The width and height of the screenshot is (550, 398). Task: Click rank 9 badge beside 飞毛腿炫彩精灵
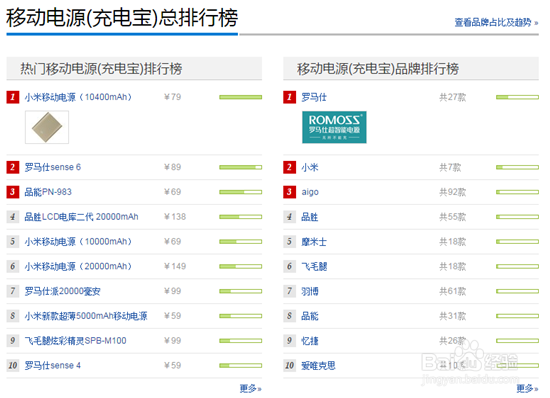pyautogui.click(x=13, y=341)
